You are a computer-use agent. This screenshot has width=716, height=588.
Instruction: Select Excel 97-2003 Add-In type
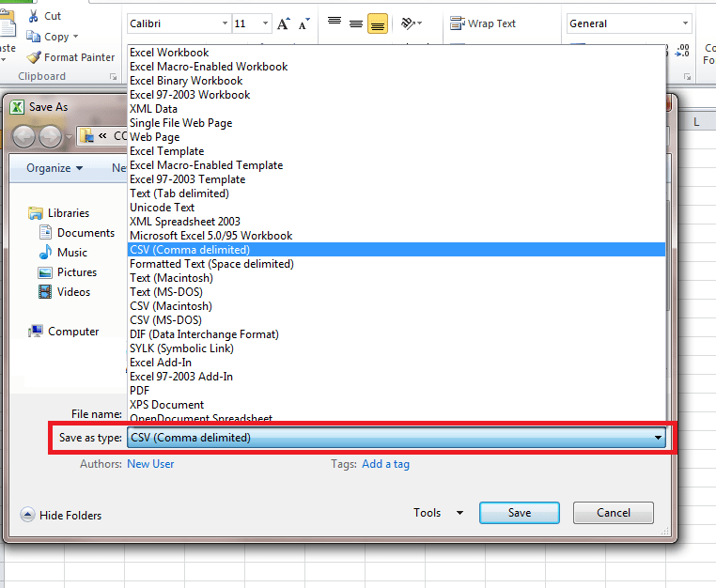(396, 377)
